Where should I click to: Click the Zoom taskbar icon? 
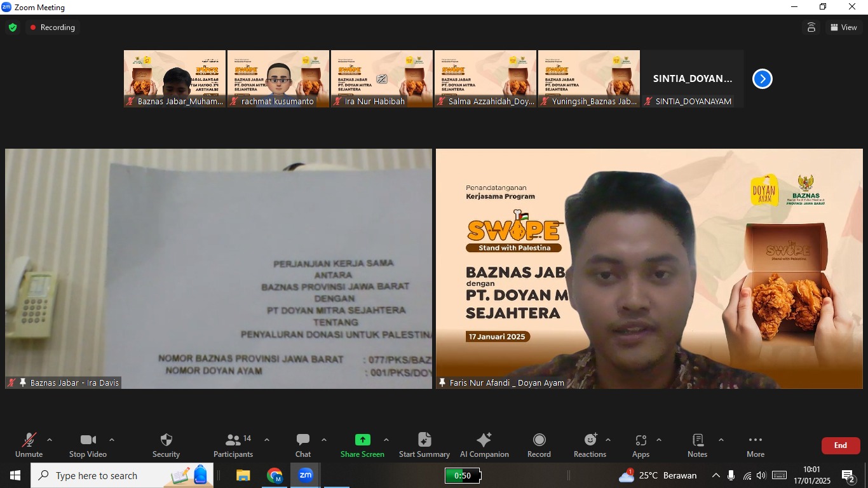306,475
